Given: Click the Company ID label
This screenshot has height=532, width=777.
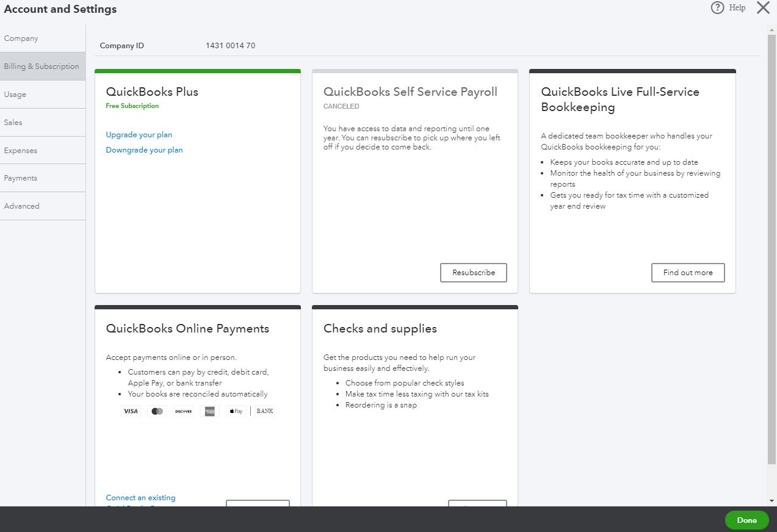Looking at the screenshot, I should (122, 46).
